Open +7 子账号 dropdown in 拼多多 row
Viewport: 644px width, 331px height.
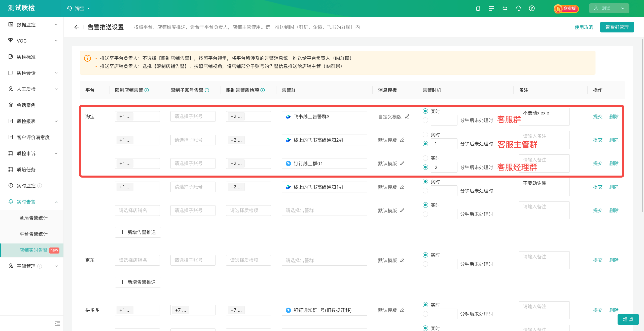[193, 310]
